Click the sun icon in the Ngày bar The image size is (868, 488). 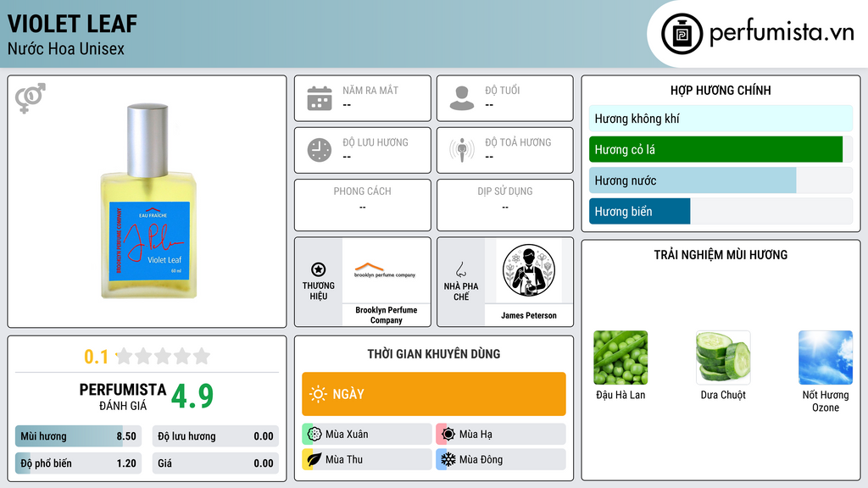point(319,394)
